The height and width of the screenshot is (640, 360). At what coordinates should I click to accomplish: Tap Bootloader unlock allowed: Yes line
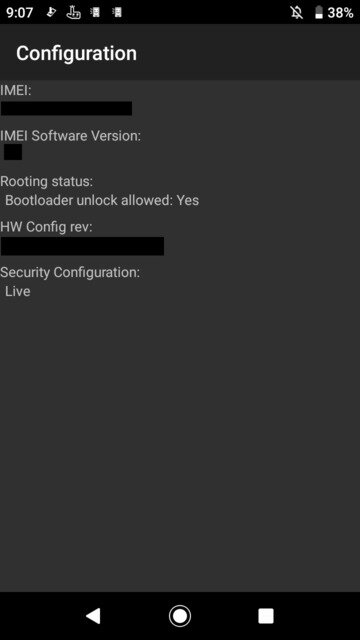pos(102,200)
